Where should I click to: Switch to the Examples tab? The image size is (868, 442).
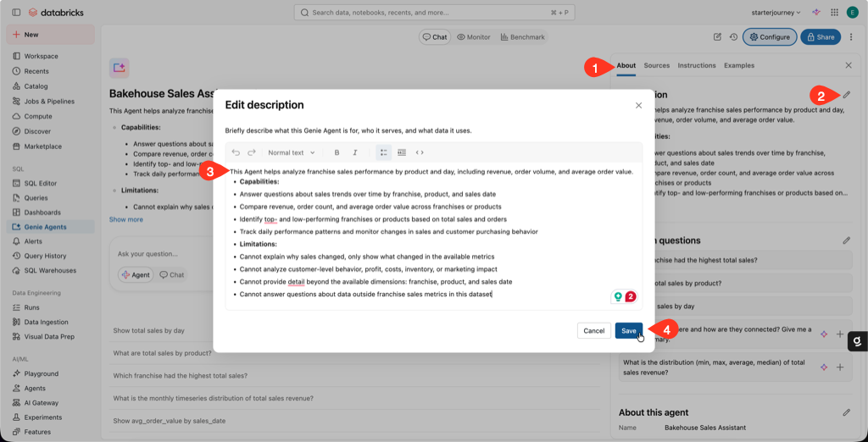tap(739, 65)
